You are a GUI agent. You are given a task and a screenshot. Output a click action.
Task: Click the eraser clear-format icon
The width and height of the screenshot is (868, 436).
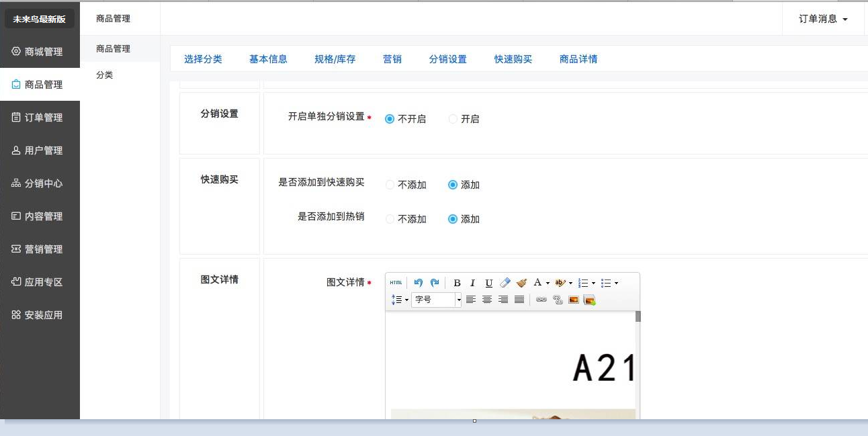[x=505, y=283]
